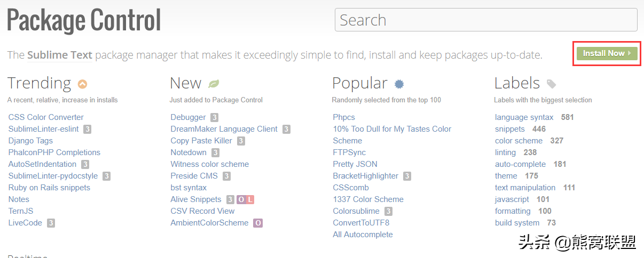Select the language syntax label
The width and height of the screenshot is (644, 258).
[524, 117]
